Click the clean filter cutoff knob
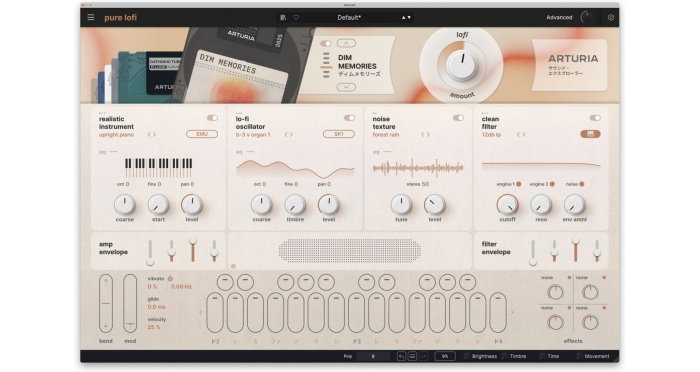The height and width of the screenshot is (372, 700). coord(508,205)
